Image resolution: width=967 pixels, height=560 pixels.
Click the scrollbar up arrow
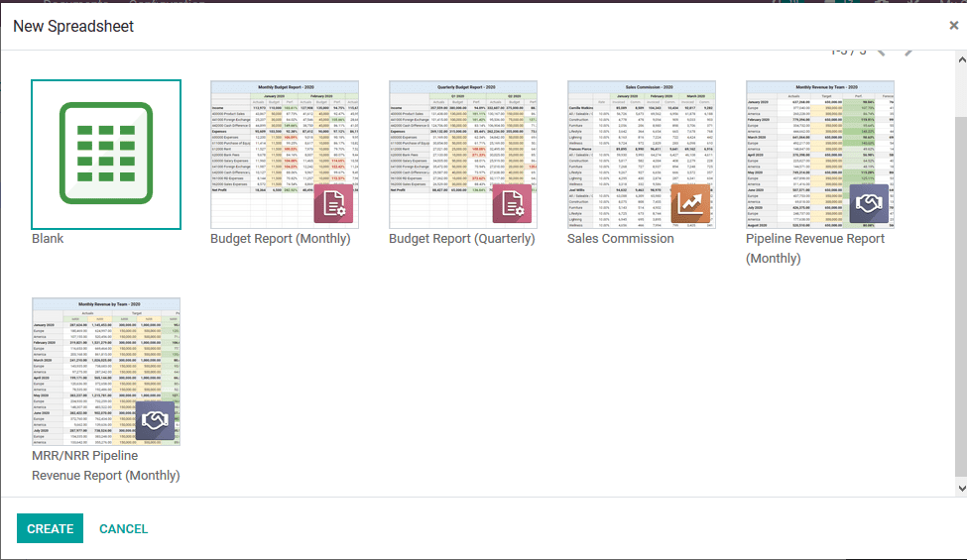coord(960,60)
